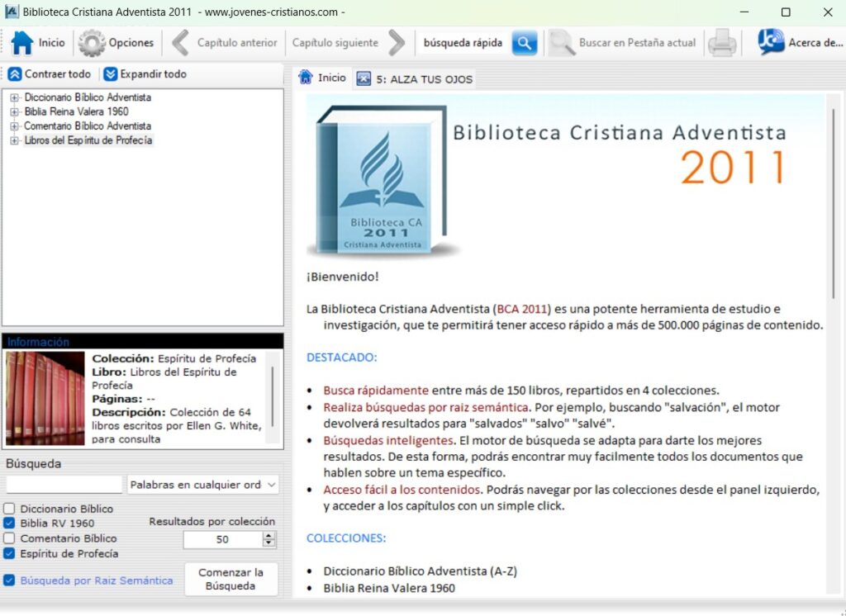This screenshot has height=616, width=846.
Task: Go to Capítulo siguiente arrow
Action: pos(397,42)
